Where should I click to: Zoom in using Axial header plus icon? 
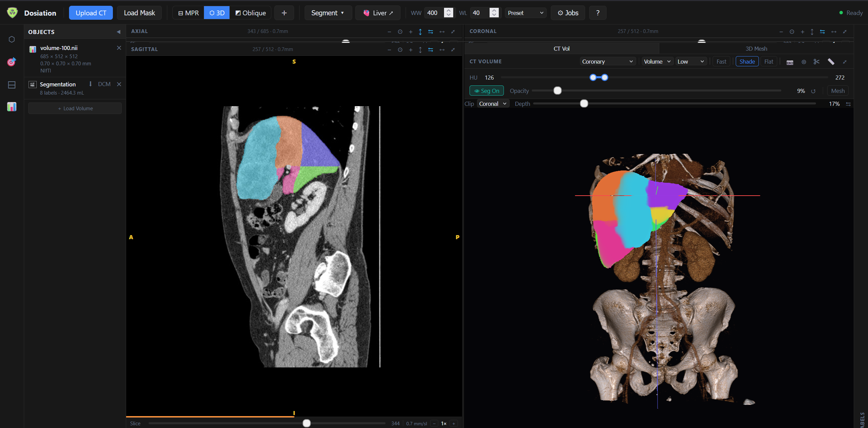point(411,32)
